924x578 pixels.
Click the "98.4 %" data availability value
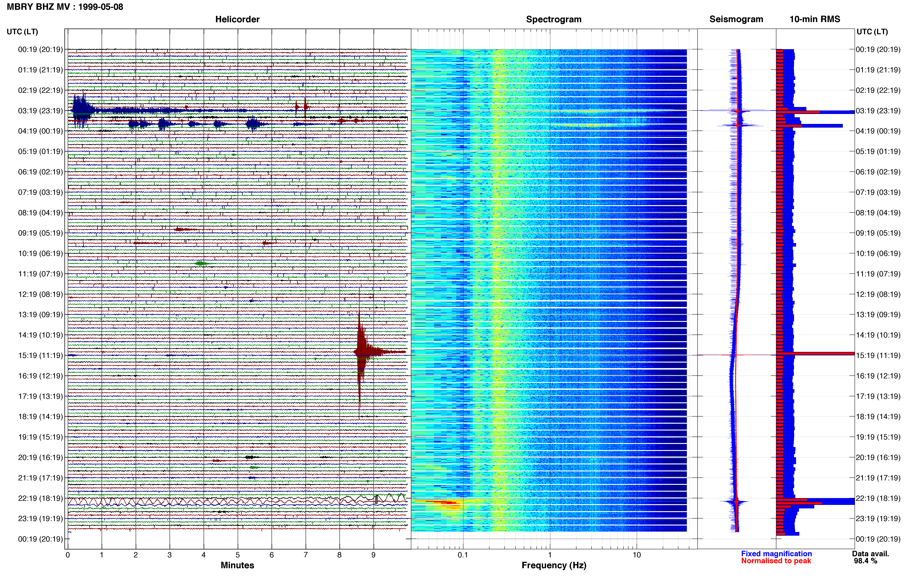coord(865,561)
